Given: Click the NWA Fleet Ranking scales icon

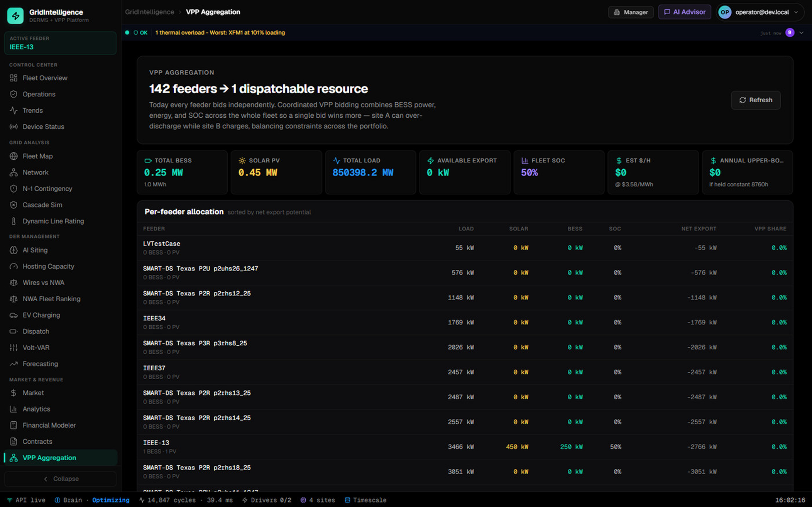Looking at the screenshot, I should click(x=14, y=299).
